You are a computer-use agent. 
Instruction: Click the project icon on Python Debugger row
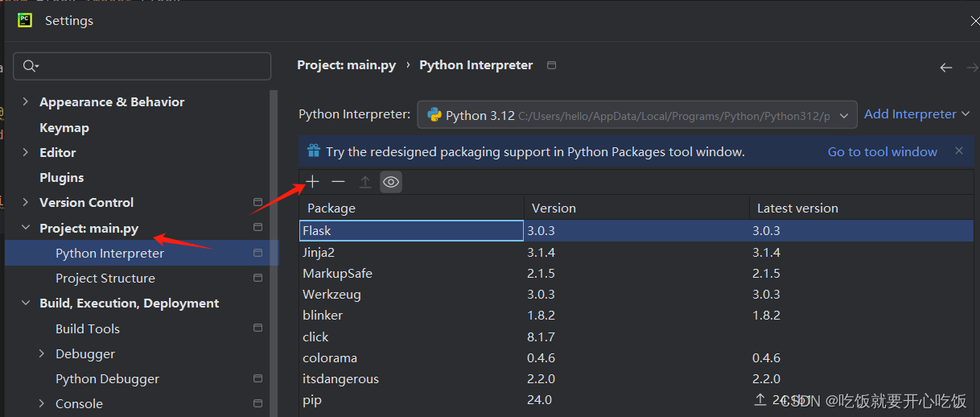pyautogui.click(x=257, y=378)
